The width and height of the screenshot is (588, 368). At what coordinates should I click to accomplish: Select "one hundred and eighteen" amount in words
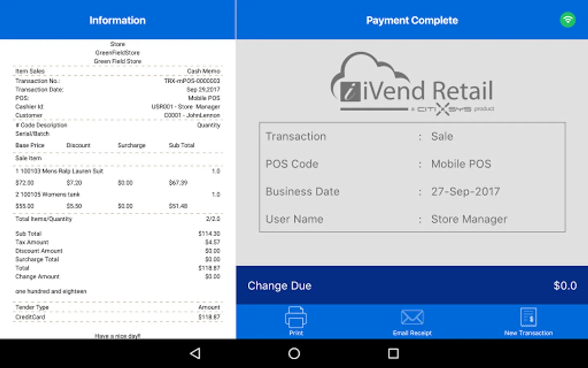point(51,292)
